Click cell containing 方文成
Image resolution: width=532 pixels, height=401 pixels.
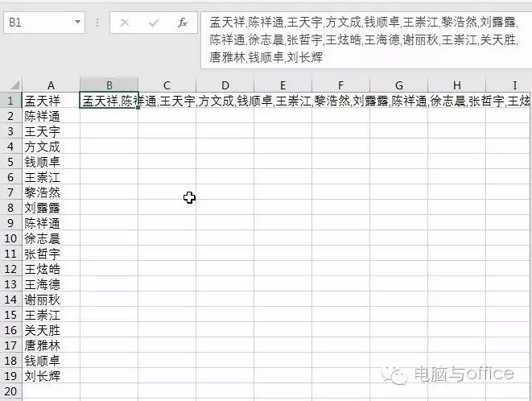click(x=51, y=147)
